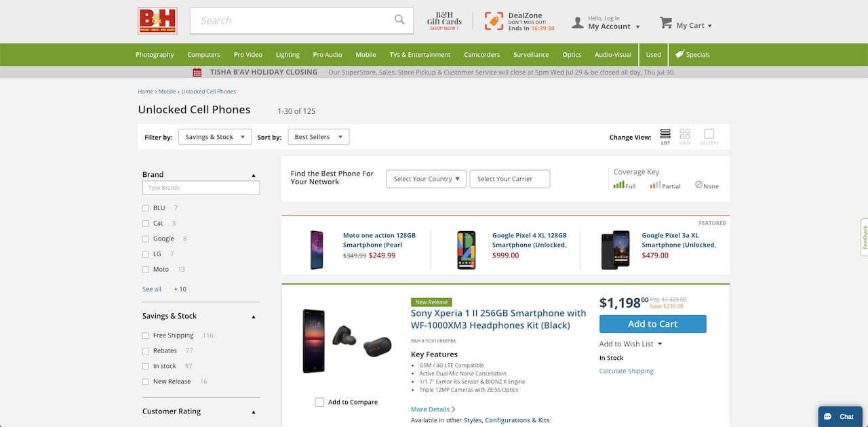Image resolution: width=868 pixels, height=427 pixels.
Task: Open the B&H Gift Cards icon
Action: pos(443,20)
